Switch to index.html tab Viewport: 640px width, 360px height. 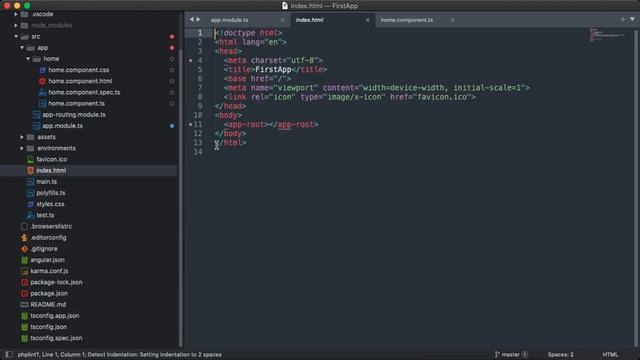(309, 20)
